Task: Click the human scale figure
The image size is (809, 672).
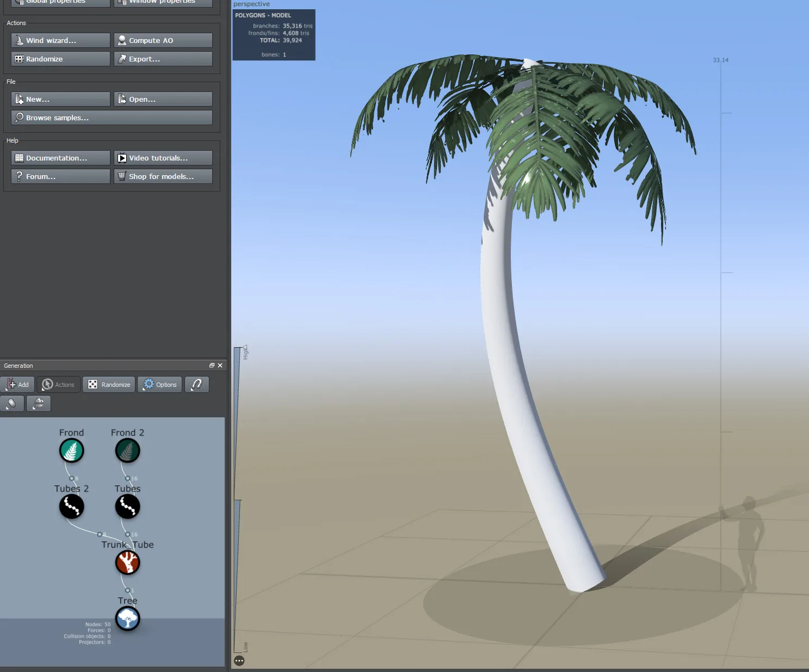Action: (x=750, y=543)
